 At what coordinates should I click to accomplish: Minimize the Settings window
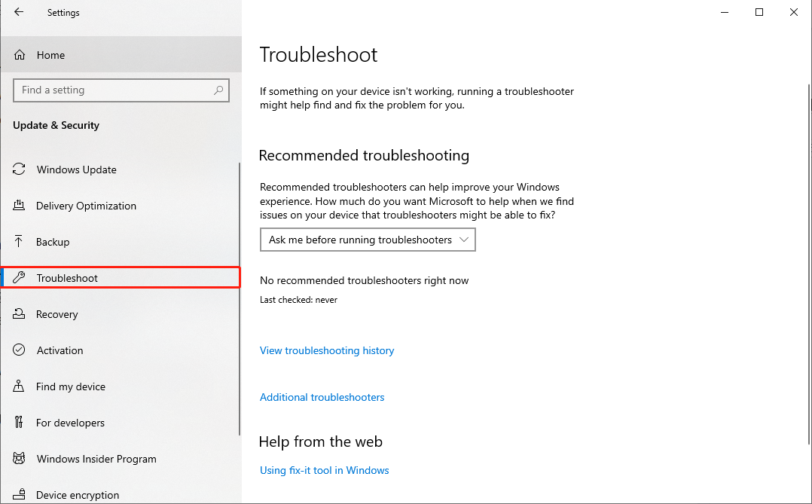click(x=725, y=12)
